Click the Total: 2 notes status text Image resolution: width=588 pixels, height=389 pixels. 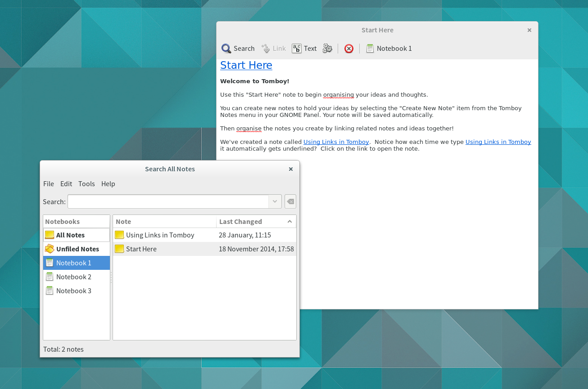(63, 349)
